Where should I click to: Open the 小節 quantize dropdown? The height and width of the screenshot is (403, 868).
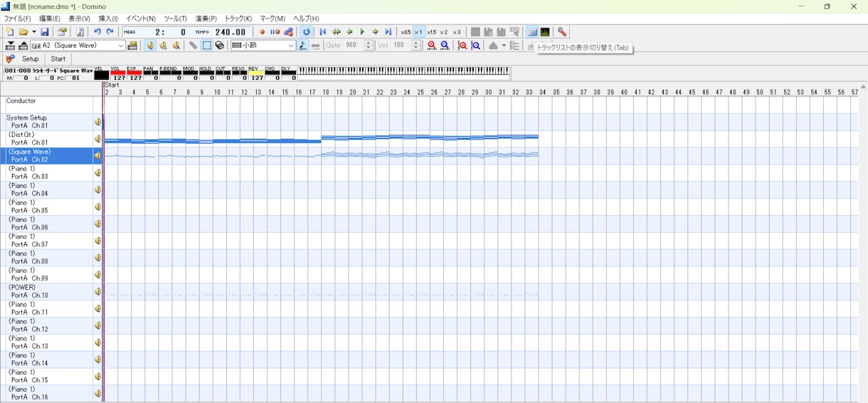point(263,46)
